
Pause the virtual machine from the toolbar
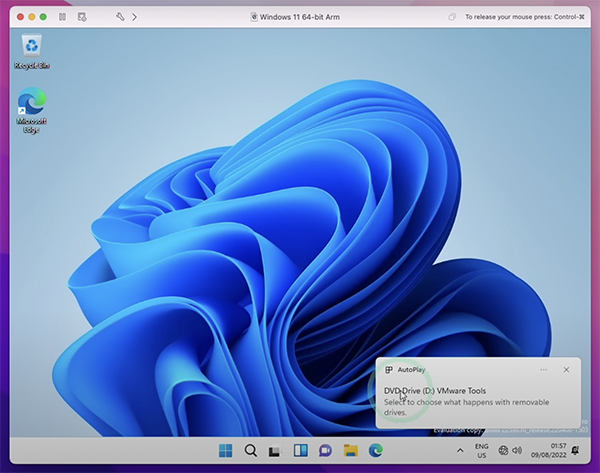coord(62,17)
